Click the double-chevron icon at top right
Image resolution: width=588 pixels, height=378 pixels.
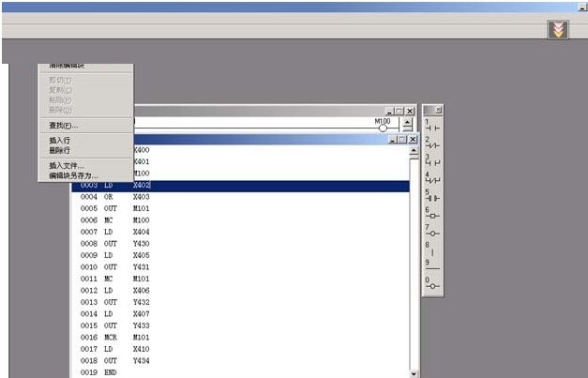[x=558, y=29]
